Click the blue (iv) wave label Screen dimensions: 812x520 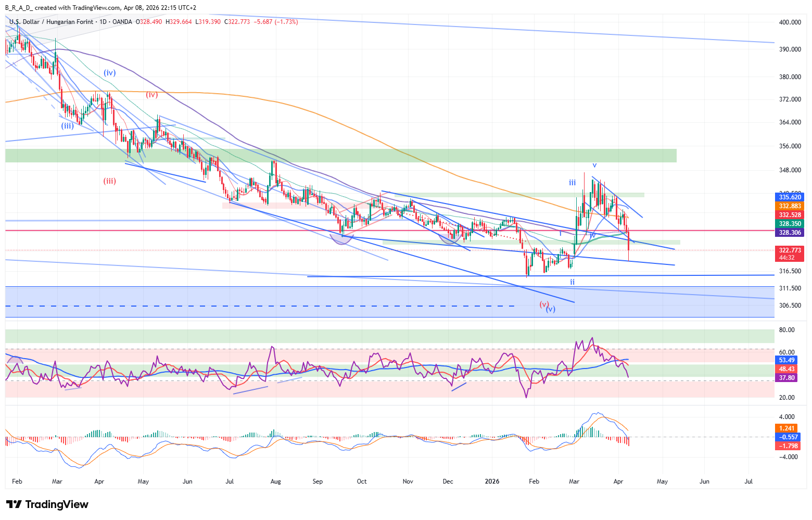coord(109,73)
